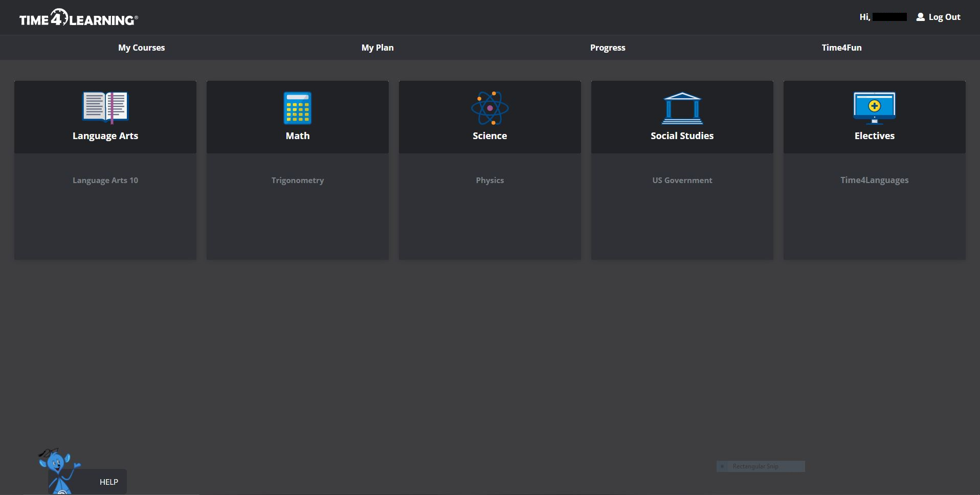Open the Language Arts 10 course
The image size is (980, 495).
coord(105,180)
